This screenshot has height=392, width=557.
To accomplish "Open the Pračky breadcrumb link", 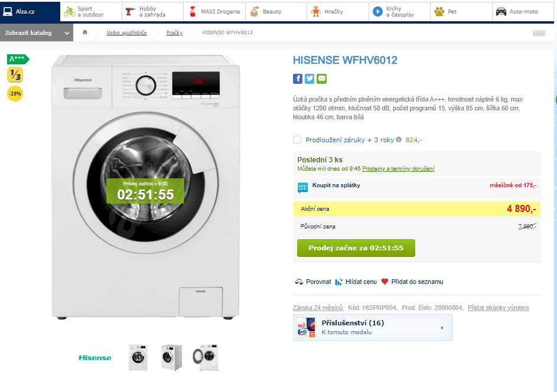I will coord(174,32).
